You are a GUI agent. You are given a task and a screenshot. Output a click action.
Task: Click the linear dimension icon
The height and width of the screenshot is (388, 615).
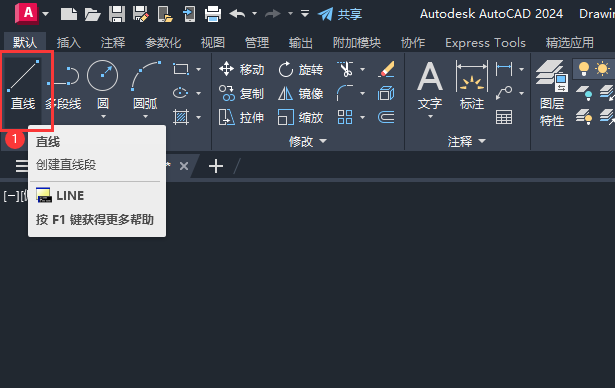click(x=504, y=69)
